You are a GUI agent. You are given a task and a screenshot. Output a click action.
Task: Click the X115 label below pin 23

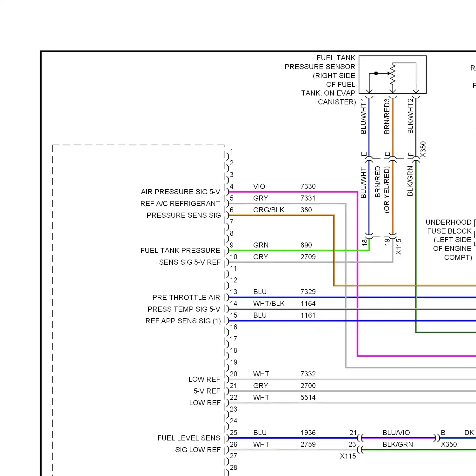(x=348, y=456)
